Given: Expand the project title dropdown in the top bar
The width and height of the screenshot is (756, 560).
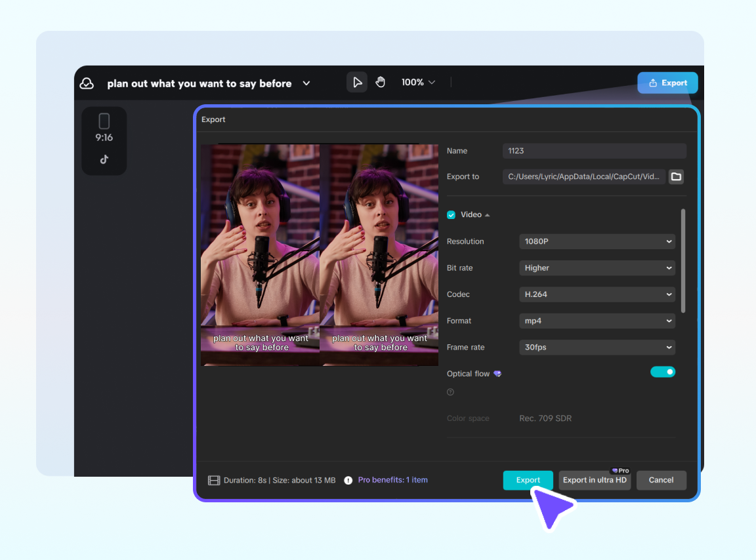Looking at the screenshot, I should [x=306, y=83].
